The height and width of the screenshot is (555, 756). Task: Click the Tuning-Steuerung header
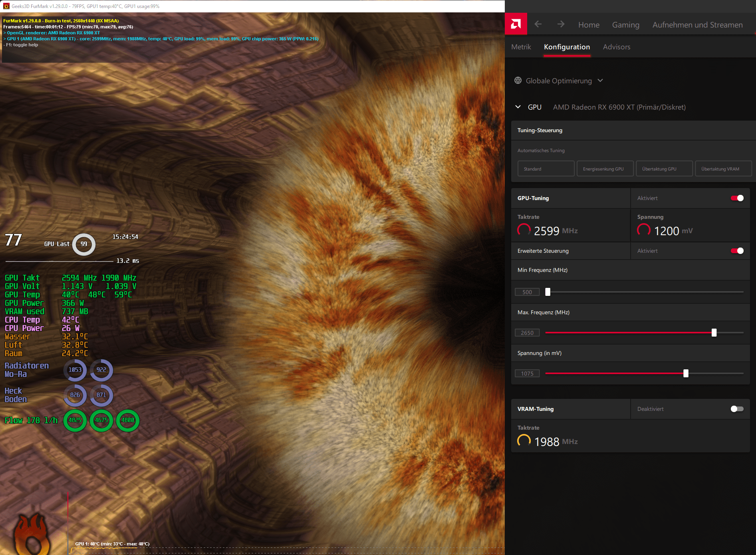coord(633,130)
